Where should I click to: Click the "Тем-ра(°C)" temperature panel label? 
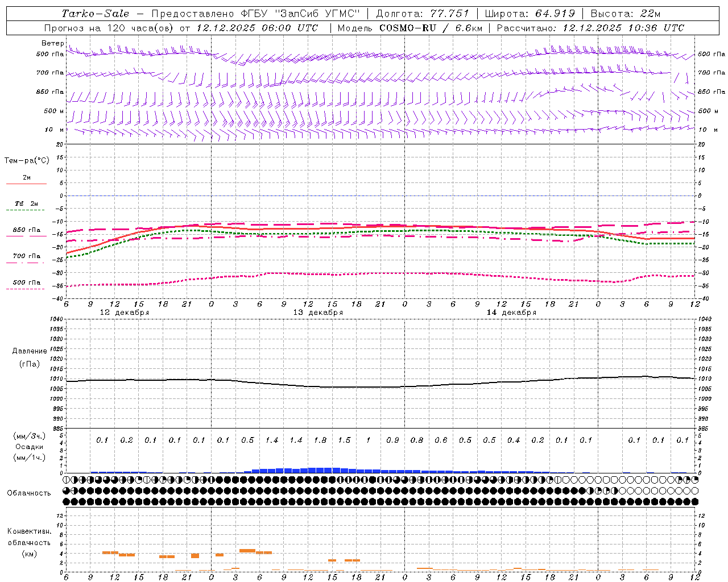tap(27, 161)
